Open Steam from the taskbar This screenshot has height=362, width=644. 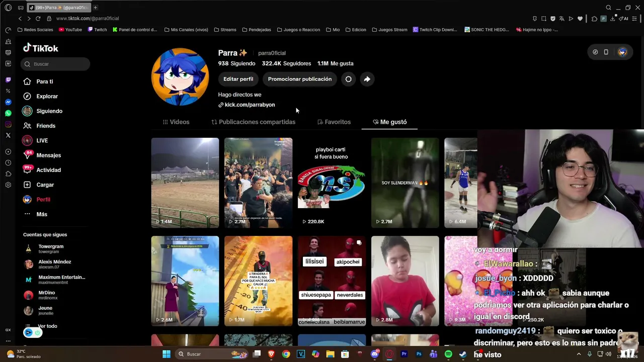[463, 354]
